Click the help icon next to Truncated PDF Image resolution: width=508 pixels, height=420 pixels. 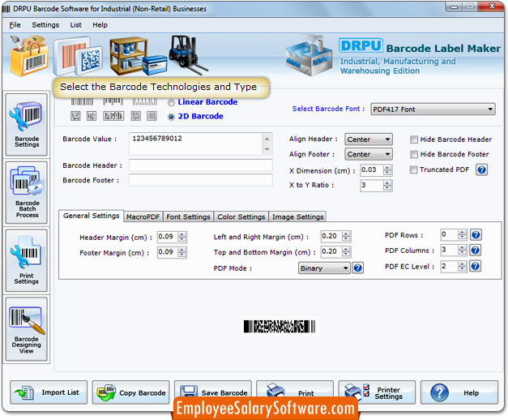click(481, 169)
